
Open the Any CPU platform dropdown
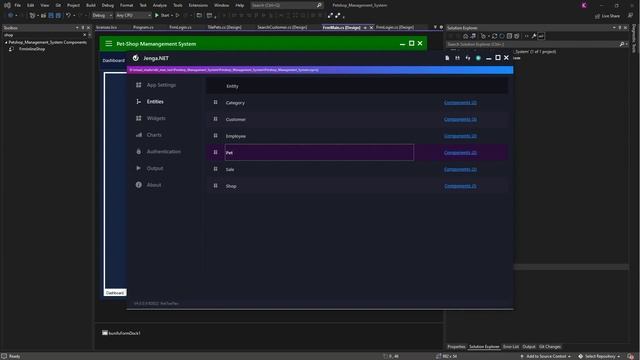point(133,16)
